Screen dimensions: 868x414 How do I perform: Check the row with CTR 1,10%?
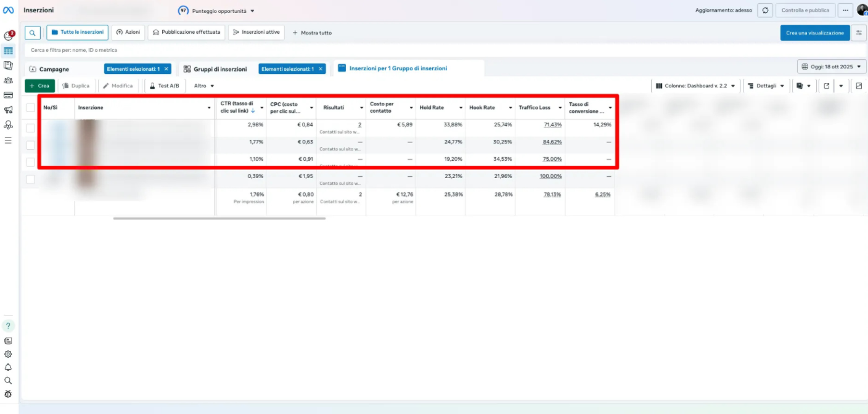(30, 162)
